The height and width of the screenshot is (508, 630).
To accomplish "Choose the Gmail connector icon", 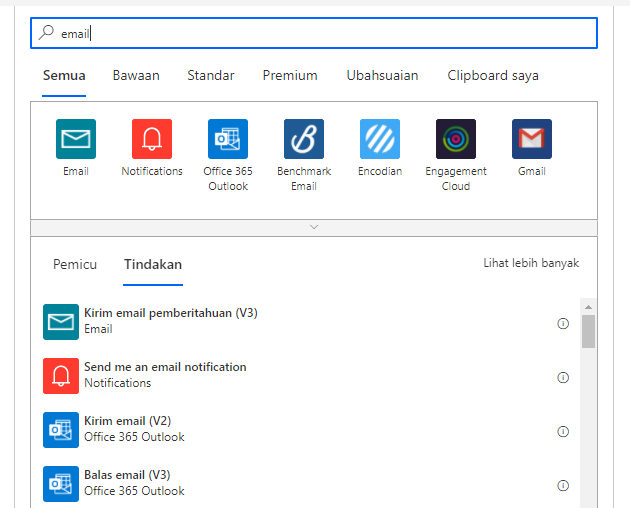I will point(532,139).
